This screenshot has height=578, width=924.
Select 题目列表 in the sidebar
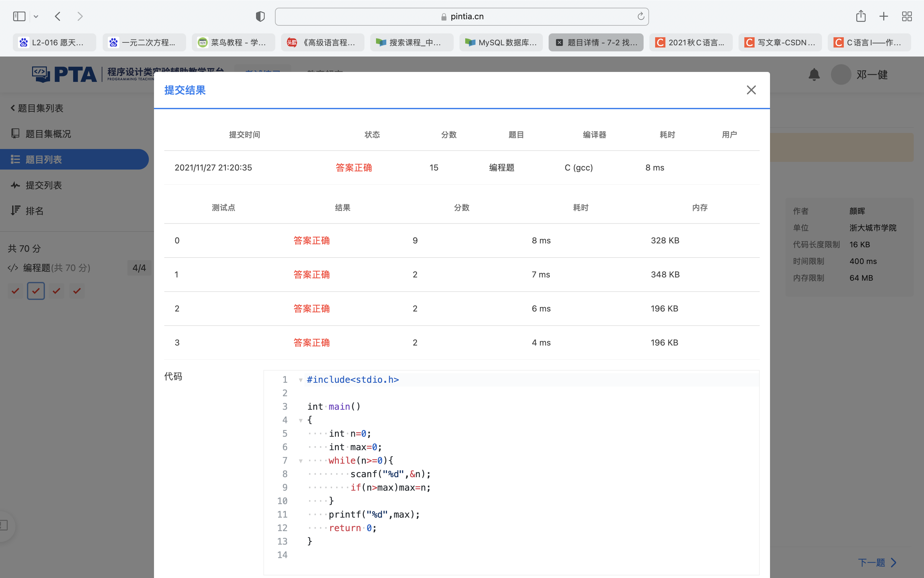(x=74, y=159)
